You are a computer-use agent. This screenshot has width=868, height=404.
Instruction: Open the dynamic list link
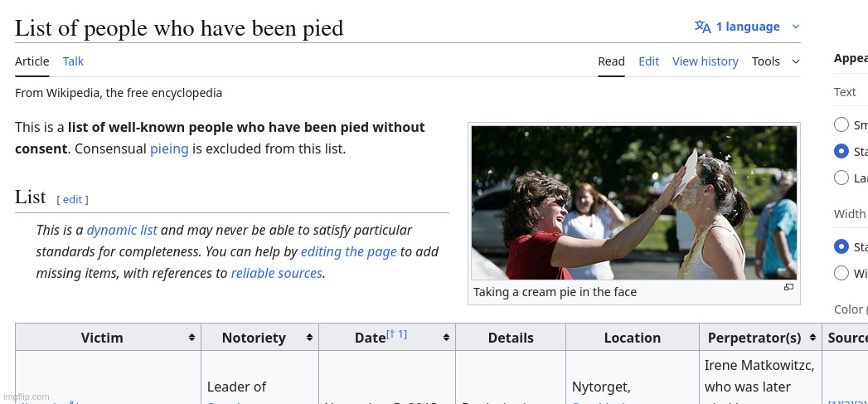point(122,230)
